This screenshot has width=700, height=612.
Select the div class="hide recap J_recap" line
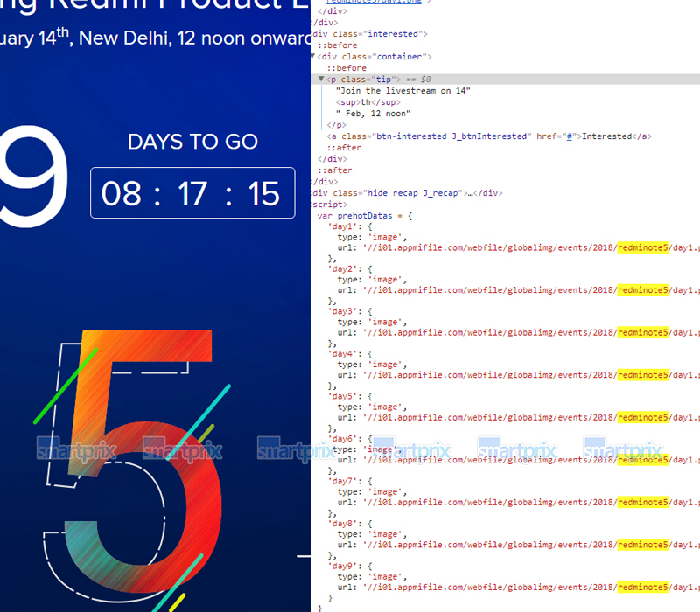tap(407, 193)
